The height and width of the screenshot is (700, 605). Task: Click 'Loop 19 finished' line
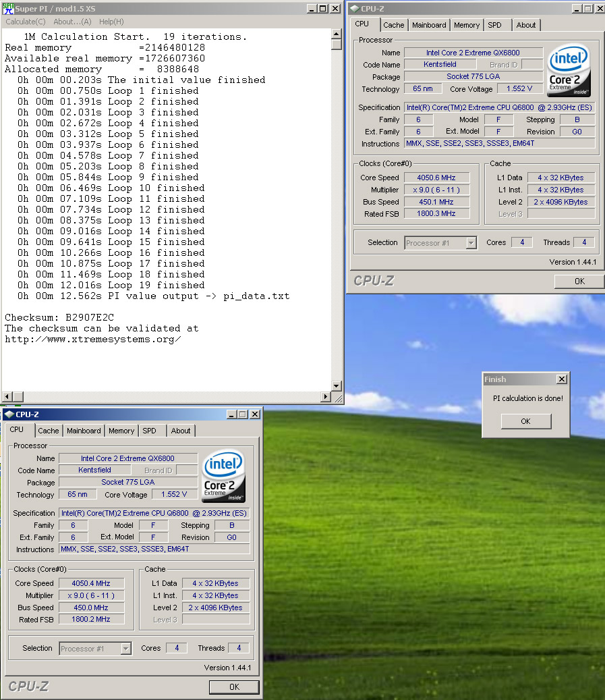(111, 286)
